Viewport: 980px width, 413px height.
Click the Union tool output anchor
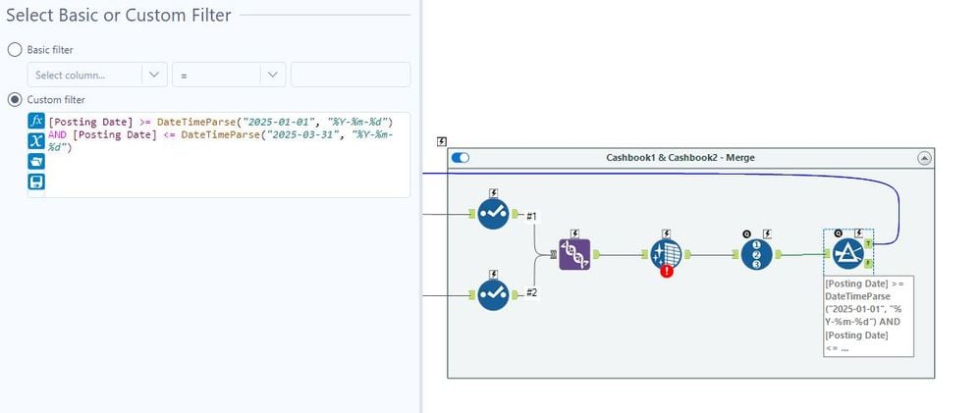point(596,254)
